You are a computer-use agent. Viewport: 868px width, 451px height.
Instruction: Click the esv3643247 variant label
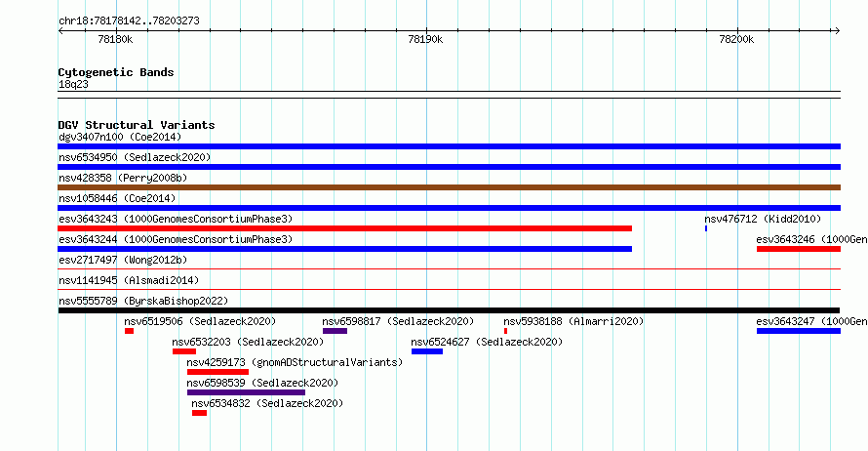811,321
